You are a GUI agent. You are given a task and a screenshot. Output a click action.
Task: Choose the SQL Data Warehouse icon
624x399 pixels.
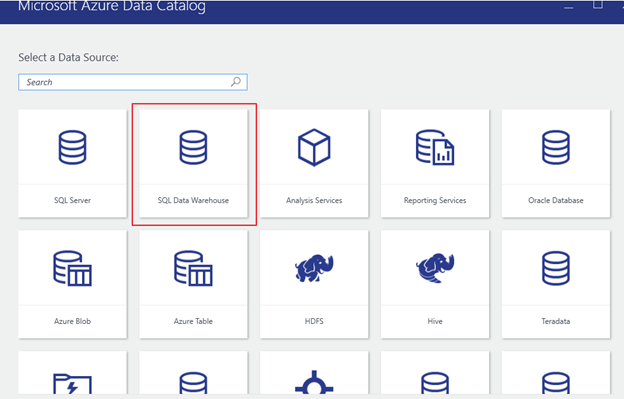[193, 147]
